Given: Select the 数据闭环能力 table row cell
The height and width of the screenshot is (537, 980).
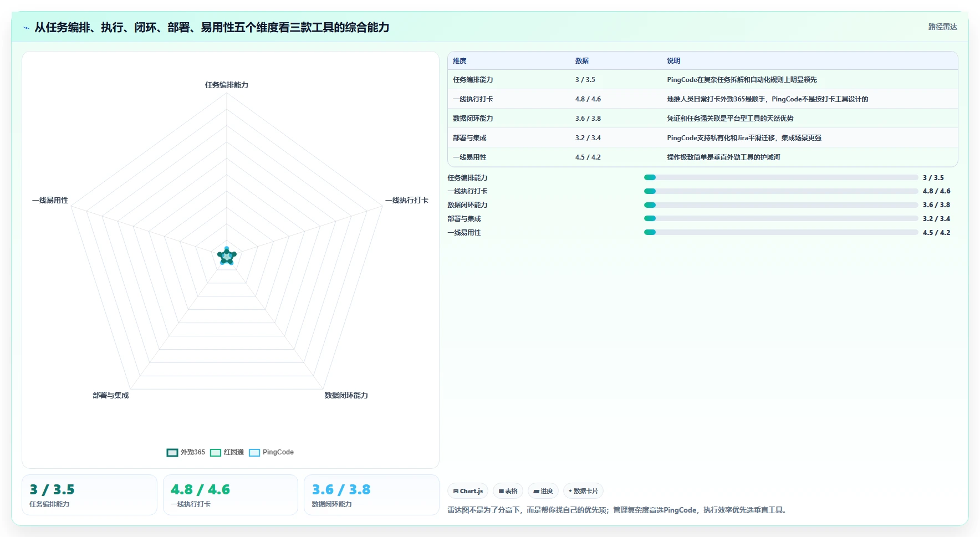Looking at the screenshot, I should [x=473, y=119].
